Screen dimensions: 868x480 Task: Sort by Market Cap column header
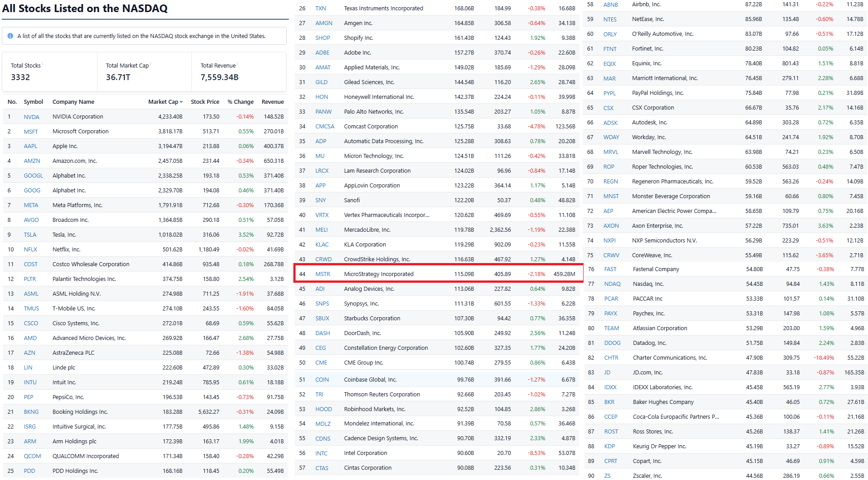[x=165, y=102]
